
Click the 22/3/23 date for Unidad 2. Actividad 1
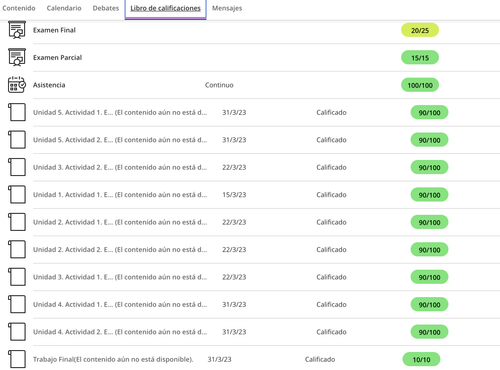(234, 222)
